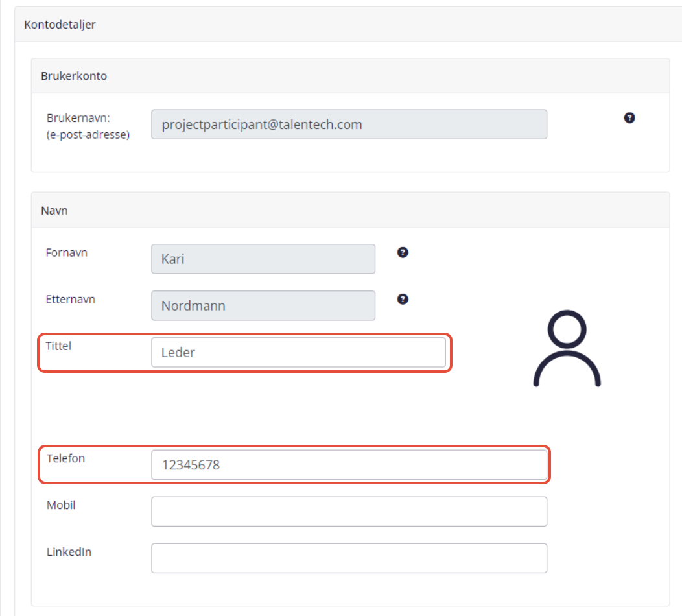This screenshot has width=682, height=616.
Task: Click the Fornavn field containing Kari
Action: click(x=263, y=259)
